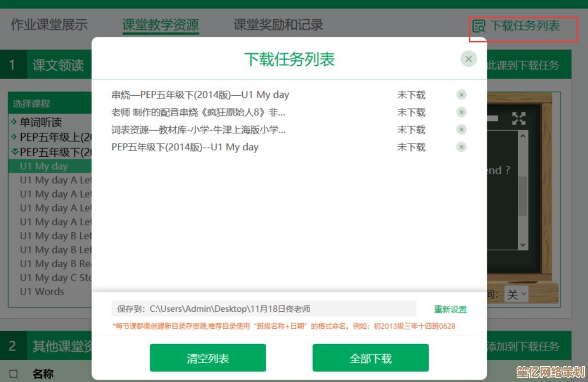Click the 课文领读 section header
Screen dimensions: 588x382
click(58, 65)
